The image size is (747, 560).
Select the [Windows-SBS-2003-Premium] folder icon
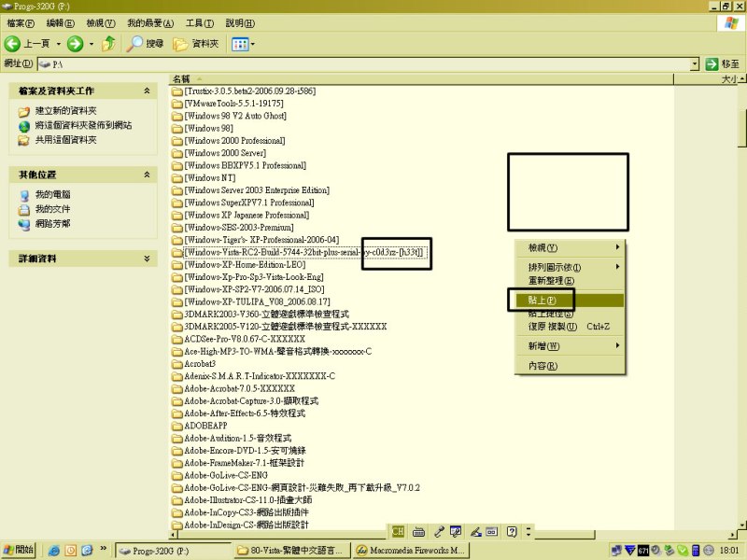pyautogui.click(x=177, y=228)
